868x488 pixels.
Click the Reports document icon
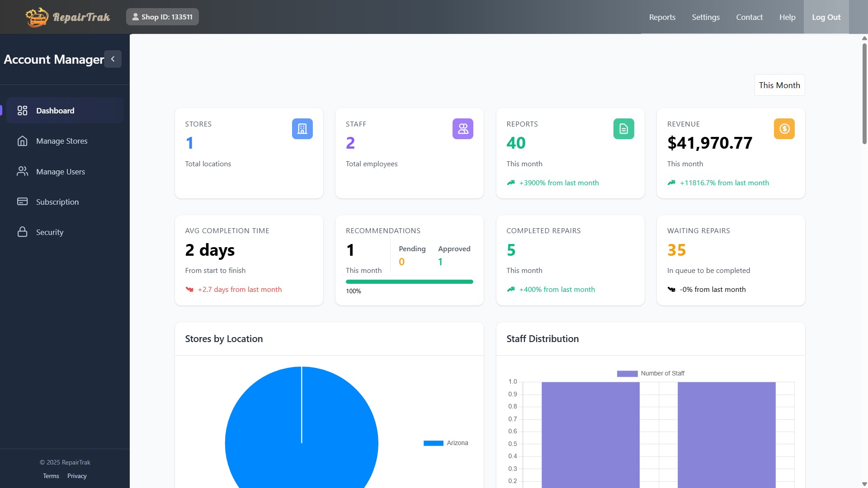click(623, 129)
